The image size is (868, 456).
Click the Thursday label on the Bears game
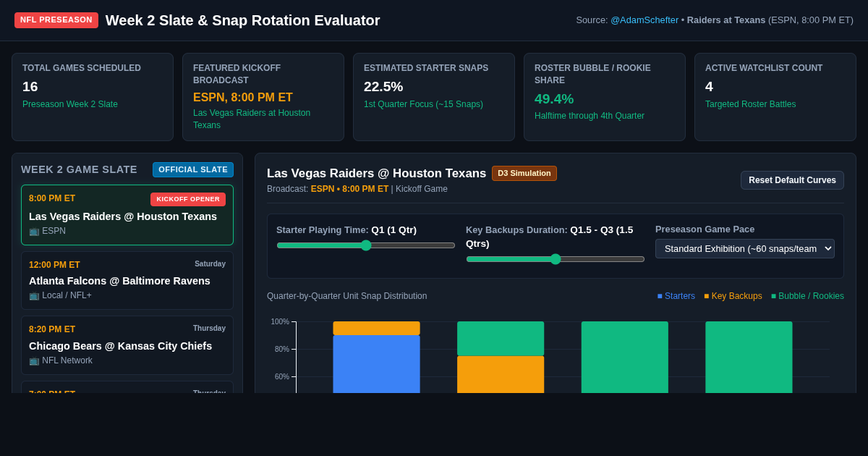(209, 329)
